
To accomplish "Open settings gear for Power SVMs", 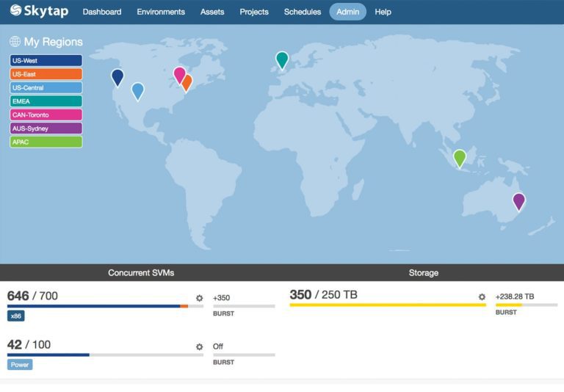I will (199, 346).
